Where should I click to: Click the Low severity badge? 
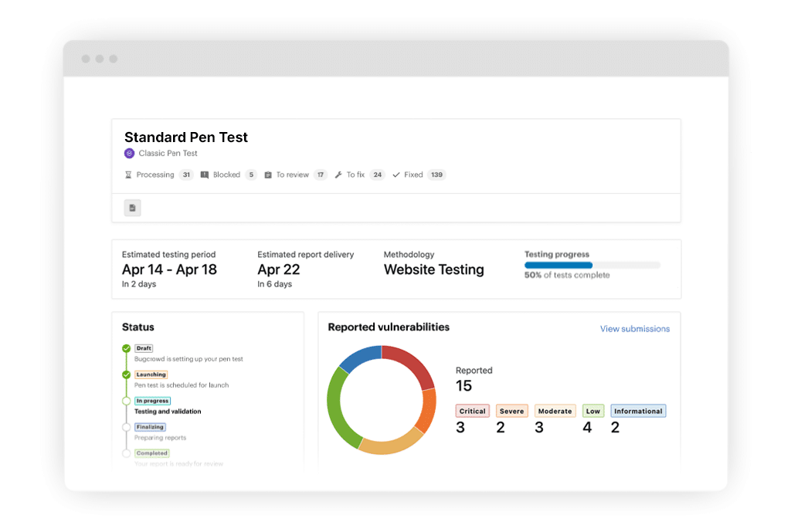click(592, 412)
